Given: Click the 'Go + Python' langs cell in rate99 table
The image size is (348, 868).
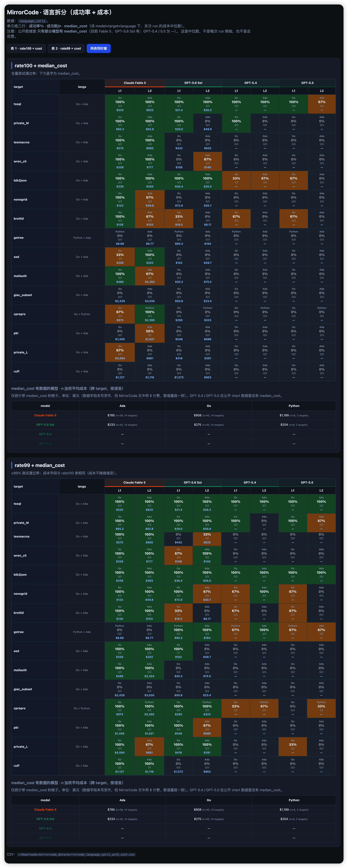Looking at the screenshot, I should coord(82,708).
